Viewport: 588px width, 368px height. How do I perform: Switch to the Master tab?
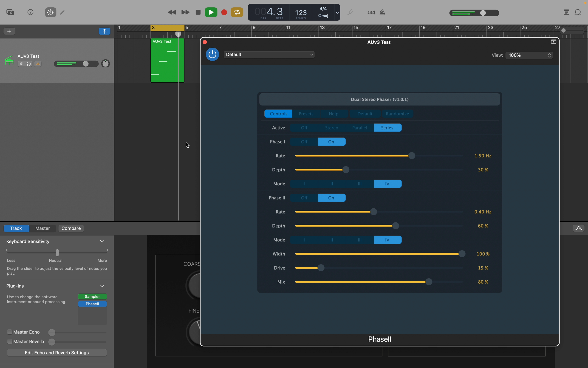coord(42,228)
